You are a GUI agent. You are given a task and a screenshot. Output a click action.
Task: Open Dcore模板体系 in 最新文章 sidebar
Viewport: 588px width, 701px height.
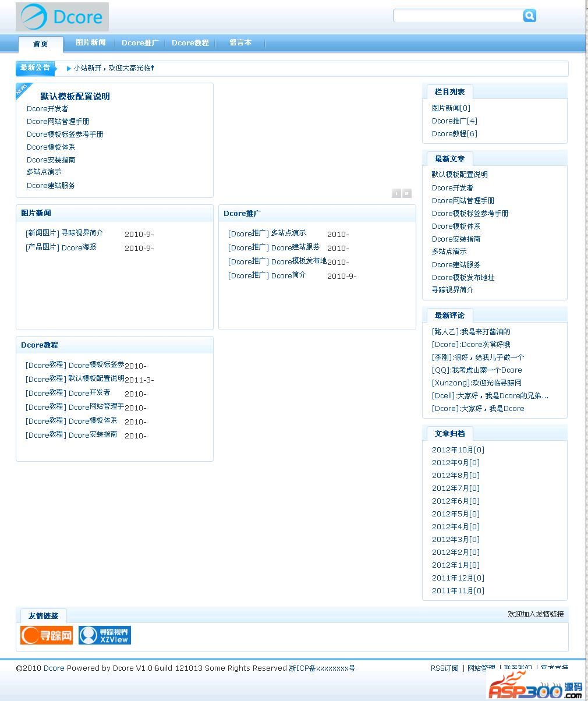point(456,226)
